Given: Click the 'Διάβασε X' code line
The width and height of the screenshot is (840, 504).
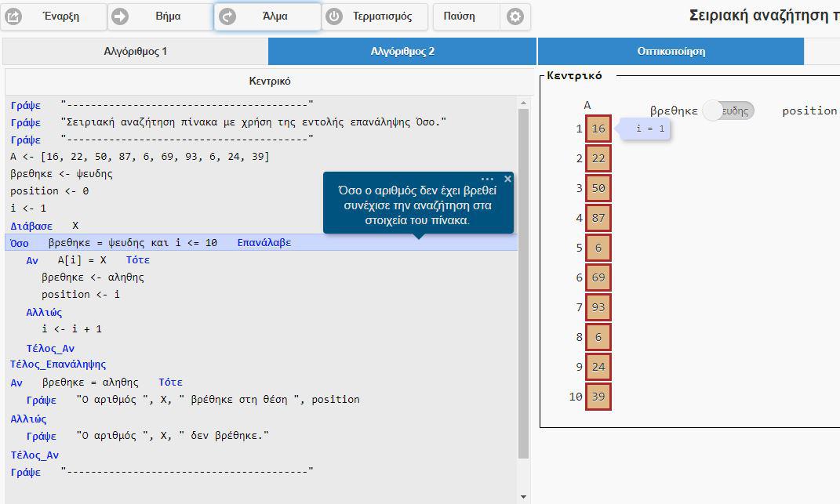Looking at the screenshot, I should 45,226.
